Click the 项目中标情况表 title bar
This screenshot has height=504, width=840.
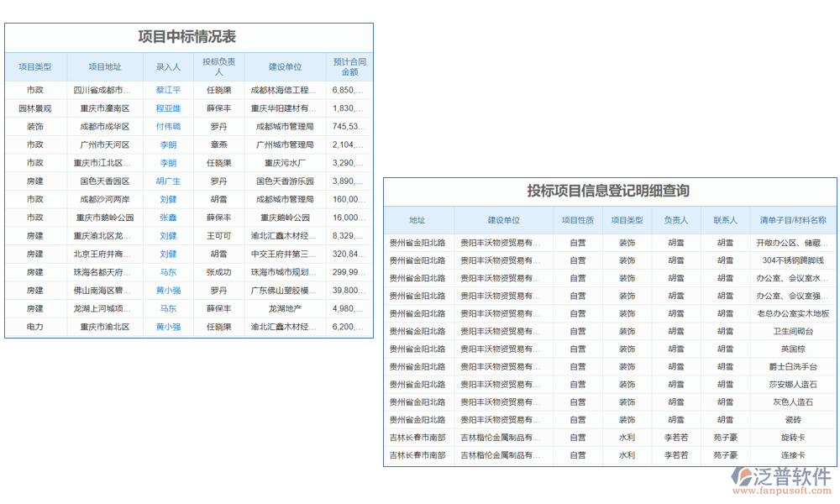189,36
